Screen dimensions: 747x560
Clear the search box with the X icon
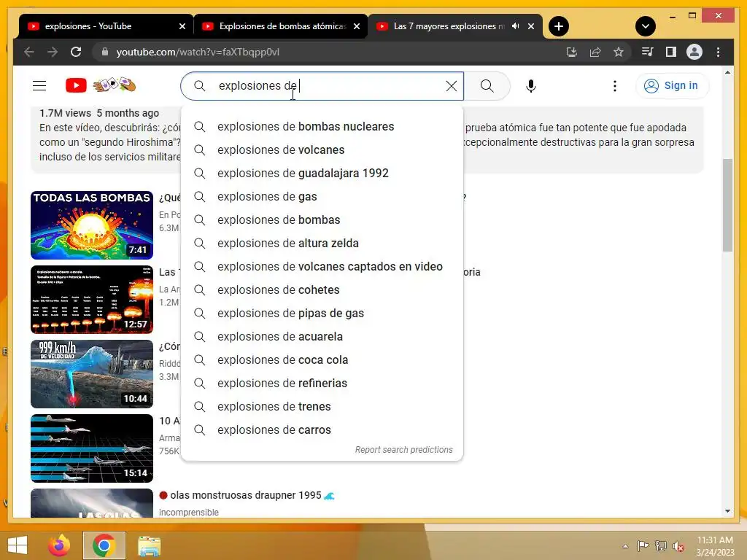pyautogui.click(x=451, y=86)
